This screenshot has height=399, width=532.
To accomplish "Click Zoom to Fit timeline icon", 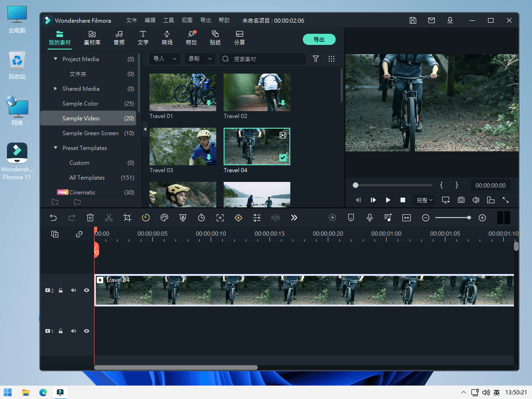I will click(x=407, y=218).
